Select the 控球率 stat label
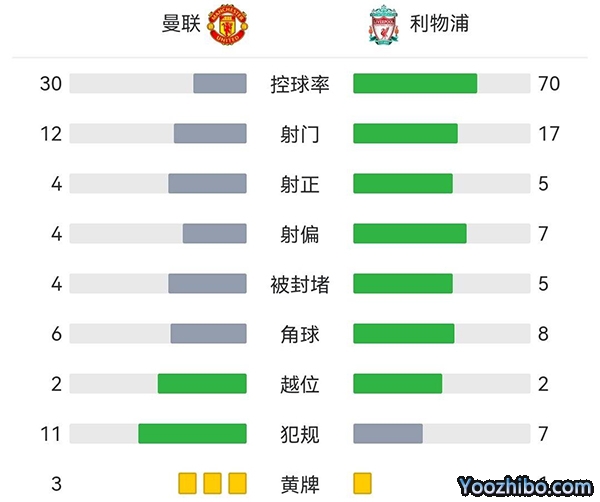This screenshot has width=600, height=502. 300,84
